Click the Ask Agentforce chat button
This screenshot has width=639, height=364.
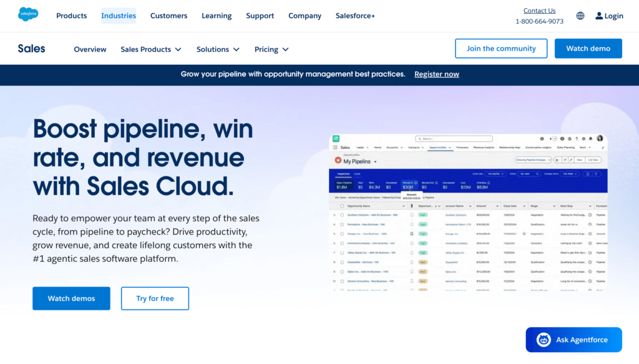[x=574, y=340]
